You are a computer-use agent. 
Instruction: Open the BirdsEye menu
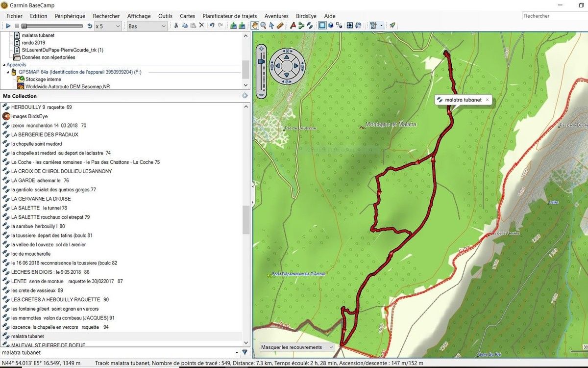coord(306,16)
